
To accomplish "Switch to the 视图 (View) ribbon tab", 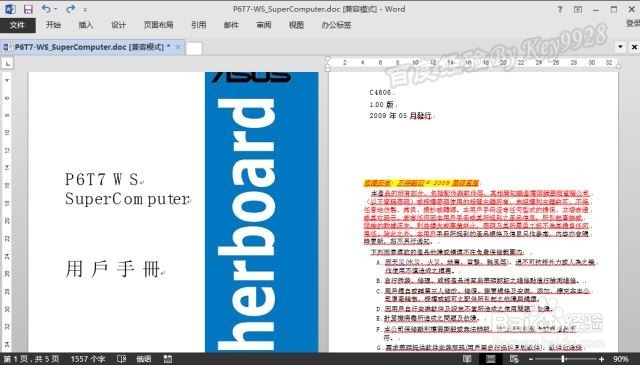I will (296, 25).
